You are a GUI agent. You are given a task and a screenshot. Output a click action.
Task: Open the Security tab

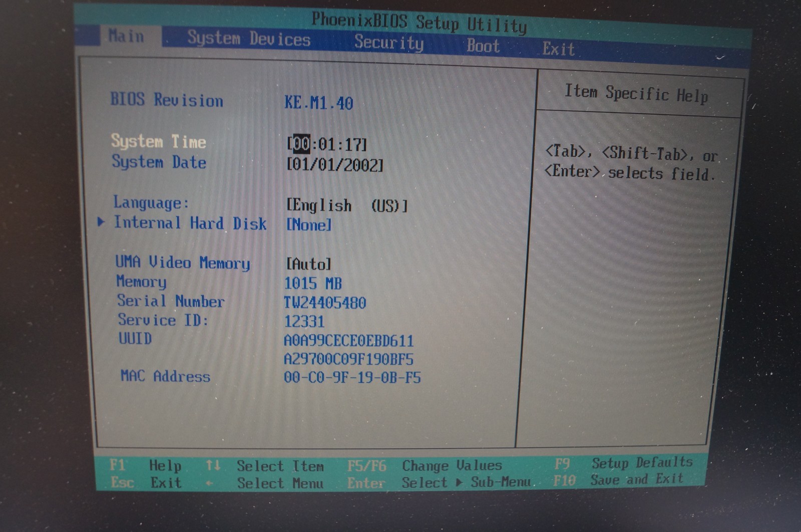click(389, 43)
